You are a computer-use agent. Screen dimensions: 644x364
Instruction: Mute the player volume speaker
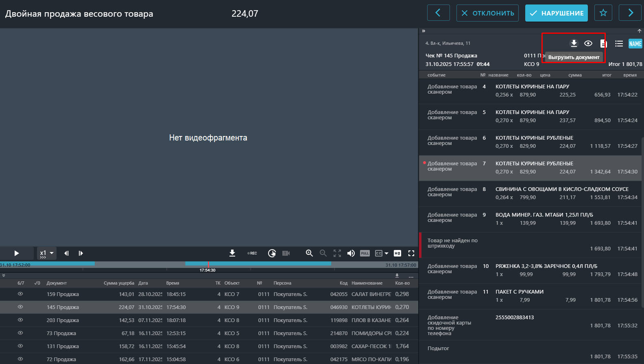point(351,253)
